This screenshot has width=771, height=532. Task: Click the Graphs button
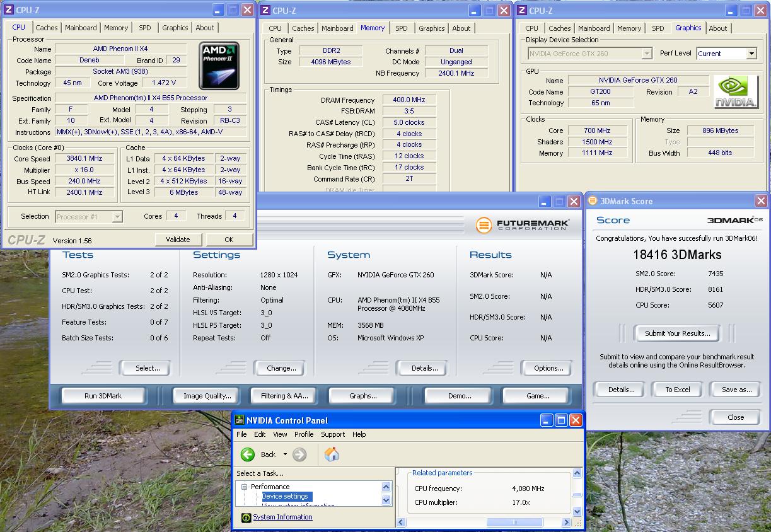(x=362, y=396)
